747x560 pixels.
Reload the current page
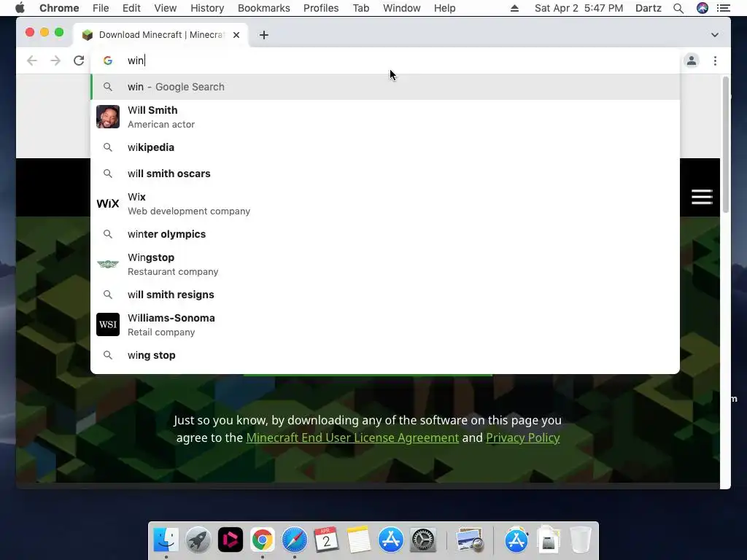[79, 61]
